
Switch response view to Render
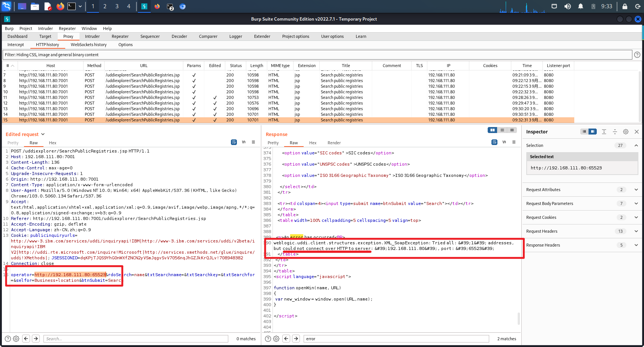[x=334, y=143]
